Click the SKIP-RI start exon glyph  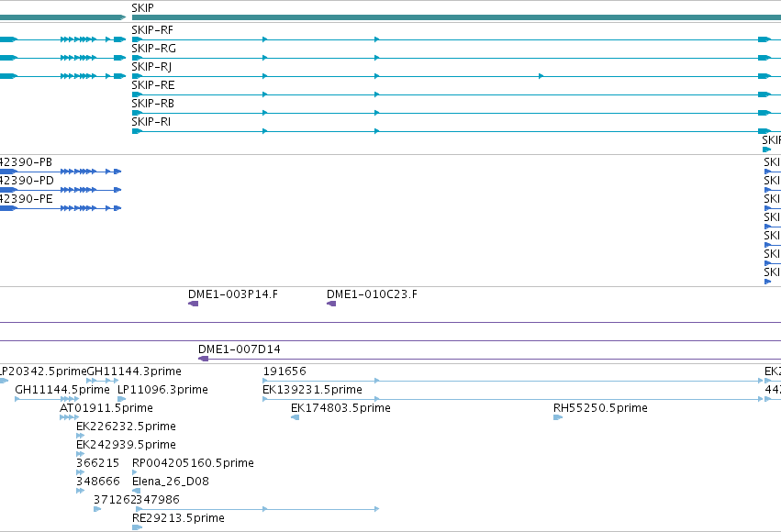(x=137, y=131)
